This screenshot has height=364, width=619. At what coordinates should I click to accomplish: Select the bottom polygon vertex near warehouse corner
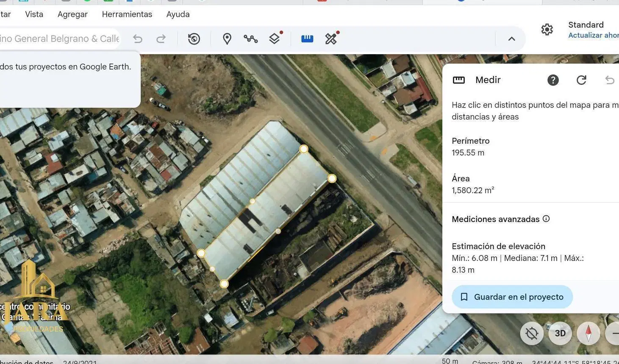[224, 284]
